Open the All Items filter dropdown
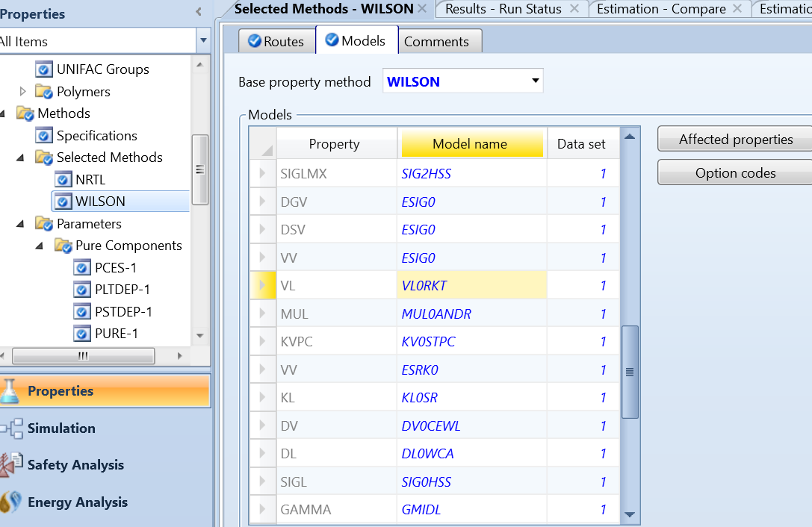The height and width of the screenshot is (527, 812). tap(203, 40)
